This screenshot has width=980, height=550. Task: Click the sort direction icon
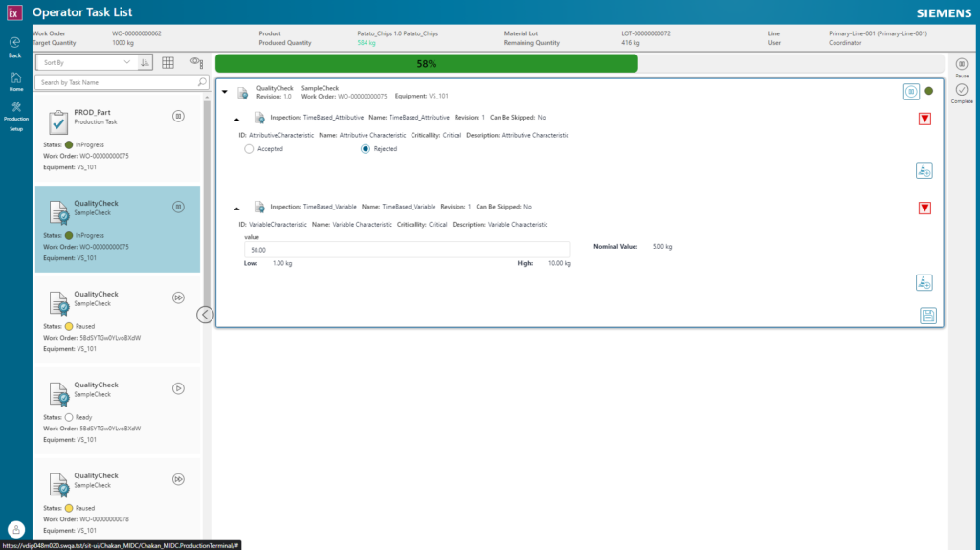145,62
